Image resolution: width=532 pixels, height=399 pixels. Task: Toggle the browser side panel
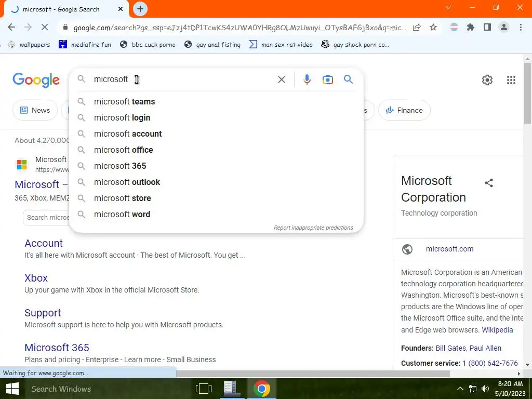487,28
